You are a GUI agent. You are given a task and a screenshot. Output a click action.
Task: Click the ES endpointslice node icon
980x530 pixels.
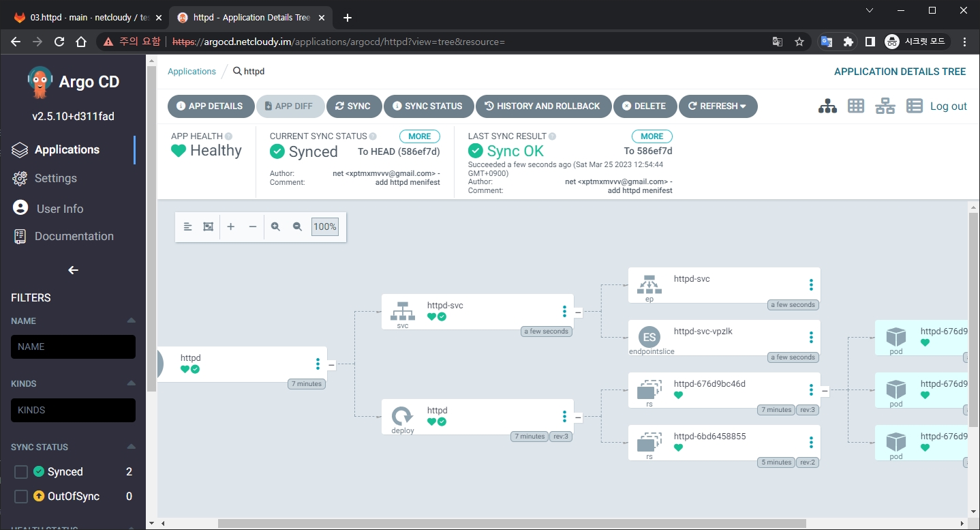click(x=649, y=337)
